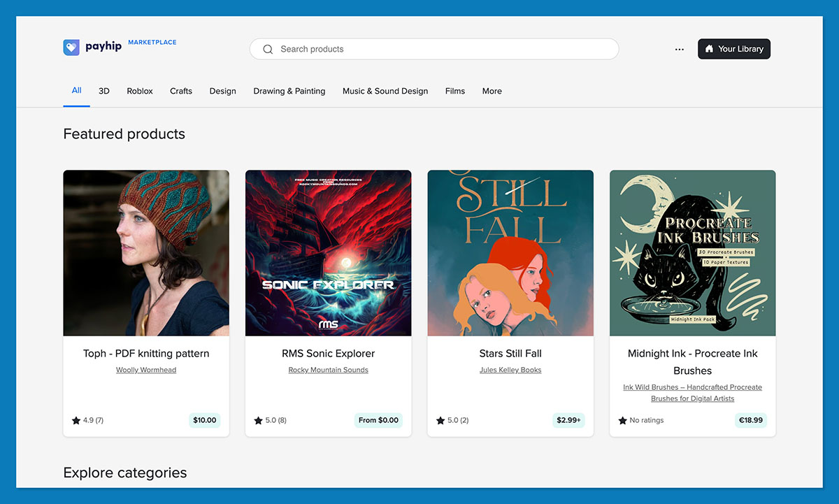Switch to the 3D category tab
The height and width of the screenshot is (504, 839).
[104, 91]
